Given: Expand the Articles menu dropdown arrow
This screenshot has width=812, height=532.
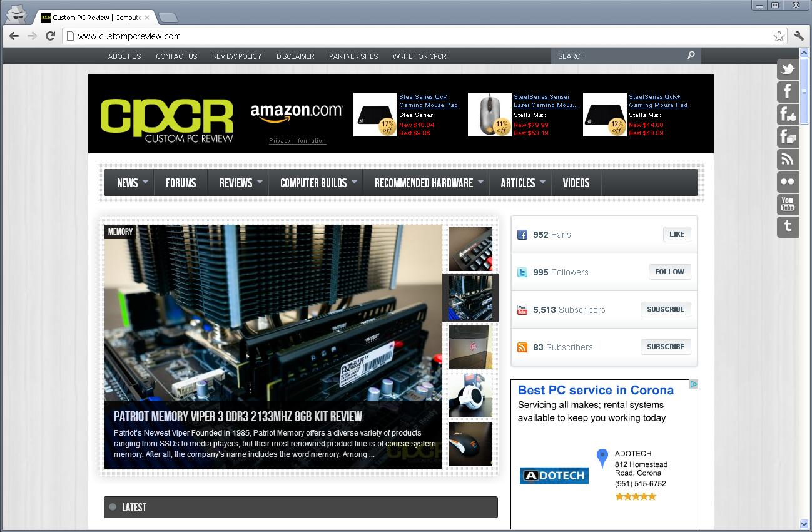Looking at the screenshot, I should click(x=542, y=182).
